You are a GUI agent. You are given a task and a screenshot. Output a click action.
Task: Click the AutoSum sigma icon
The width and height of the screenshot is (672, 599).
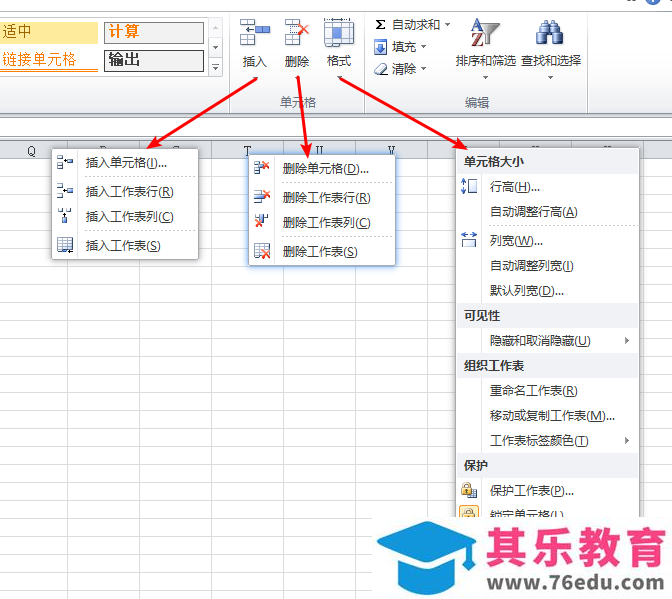380,24
